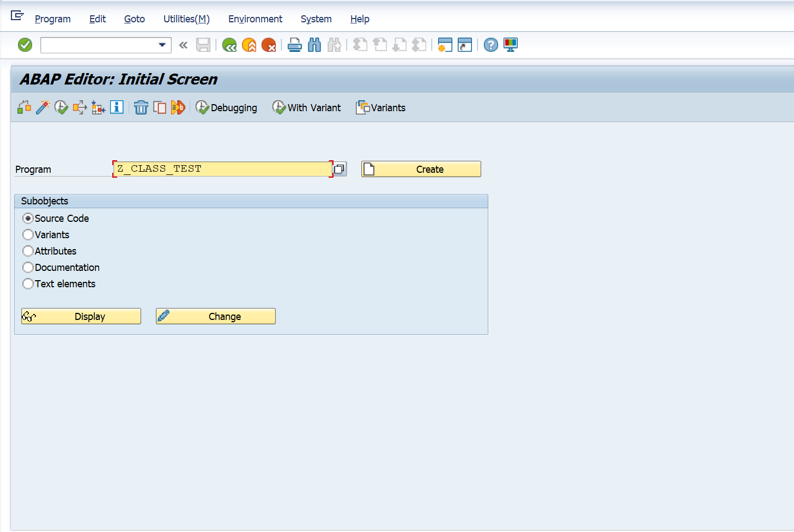Collapse the command field with double-chevron
Image resolution: width=794 pixels, height=532 pixels.
pos(183,45)
